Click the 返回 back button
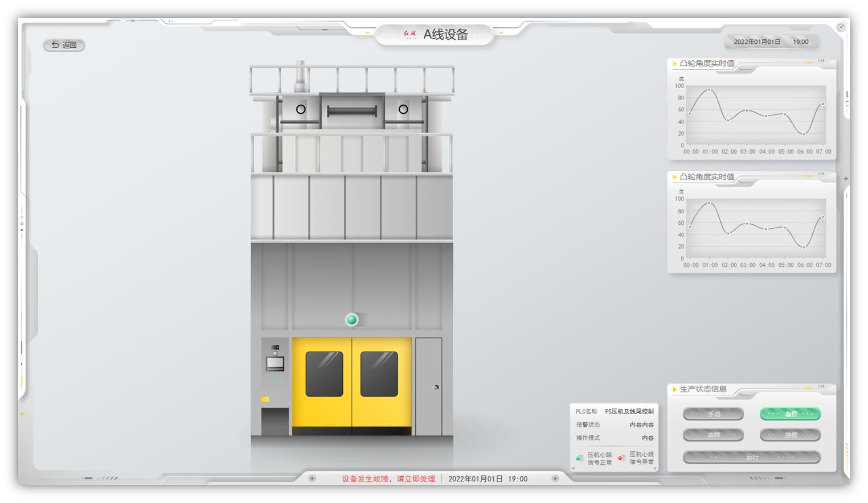 click(64, 45)
